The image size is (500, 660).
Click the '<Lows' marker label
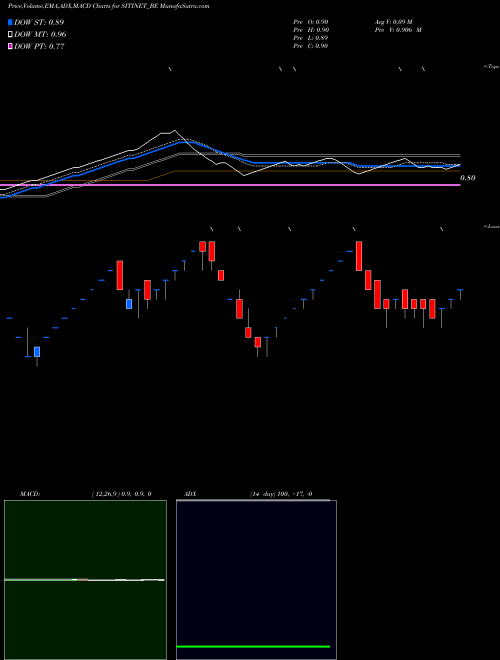pos(492,226)
